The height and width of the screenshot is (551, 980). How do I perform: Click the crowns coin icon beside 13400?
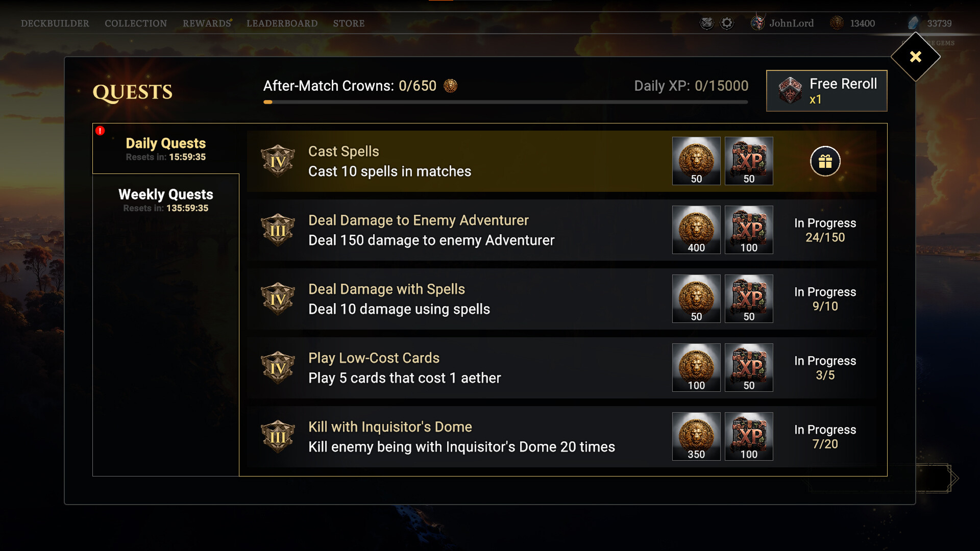pyautogui.click(x=837, y=23)
